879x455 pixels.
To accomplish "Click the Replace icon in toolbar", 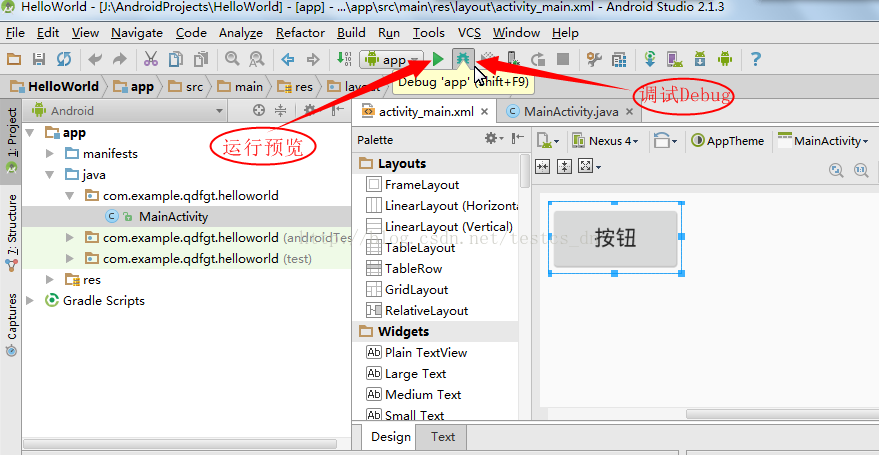I will point(257,59).
